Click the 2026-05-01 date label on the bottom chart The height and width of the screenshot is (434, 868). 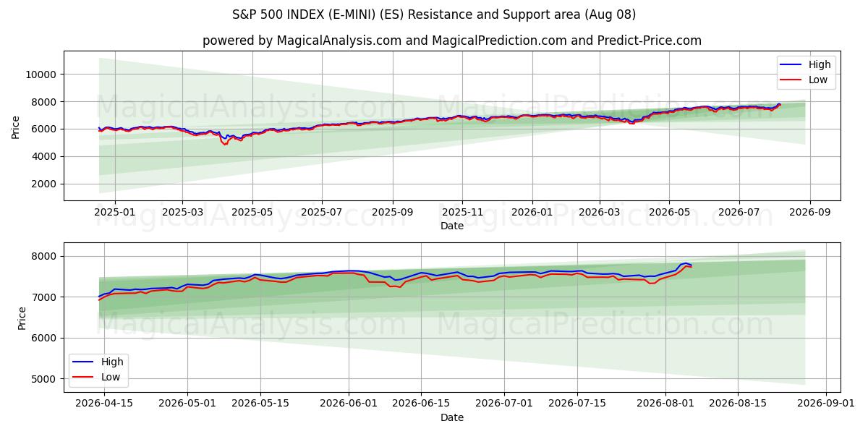click(x=188, y=404)
